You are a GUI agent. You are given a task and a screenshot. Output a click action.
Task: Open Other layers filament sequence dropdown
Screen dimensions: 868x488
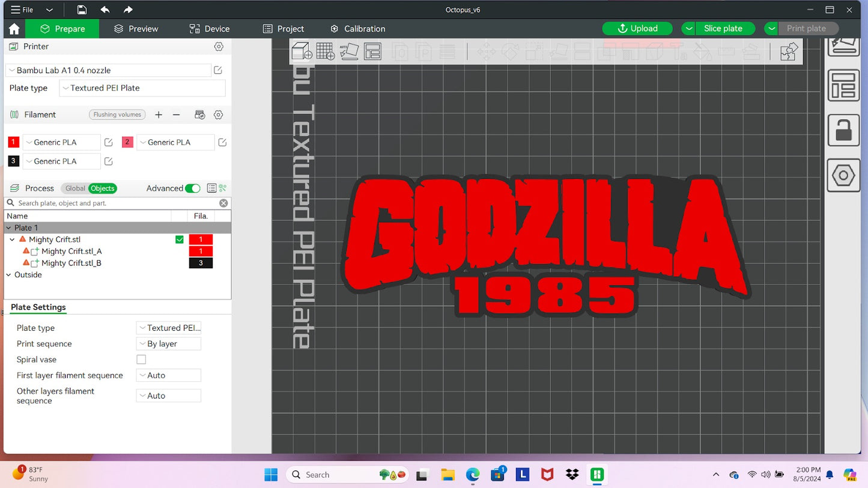click(169, 396)
